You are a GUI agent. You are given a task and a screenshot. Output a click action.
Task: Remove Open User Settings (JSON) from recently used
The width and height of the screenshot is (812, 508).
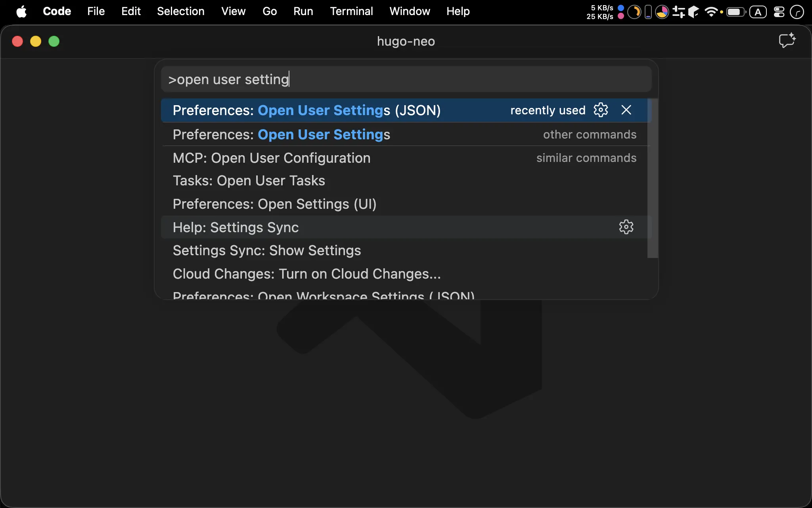click(x=626, y=110)
